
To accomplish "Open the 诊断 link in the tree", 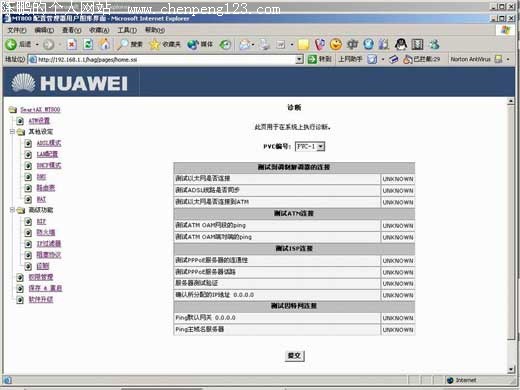I will point(43,266).
